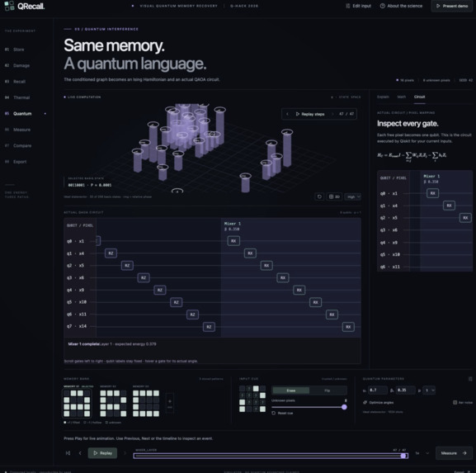This screenshot has width=476, height=473.
Task: Go to the Measure step in sidebar
Action: (x=18, y=130)
